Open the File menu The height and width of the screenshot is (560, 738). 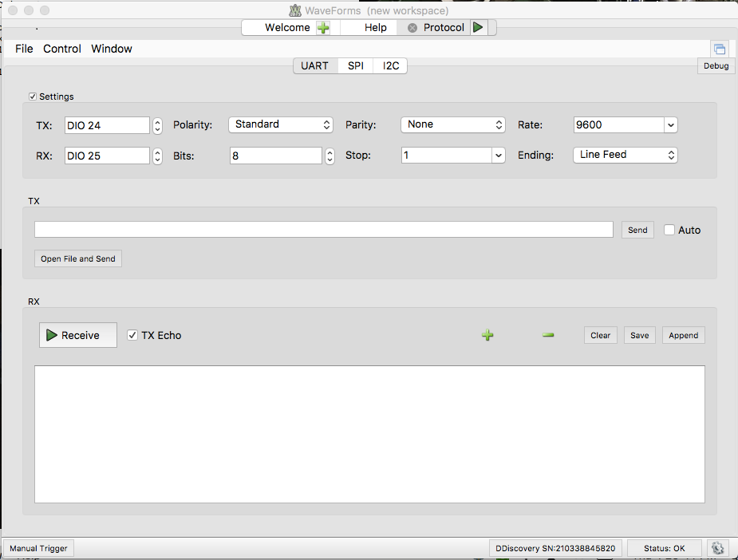(24, 49)
